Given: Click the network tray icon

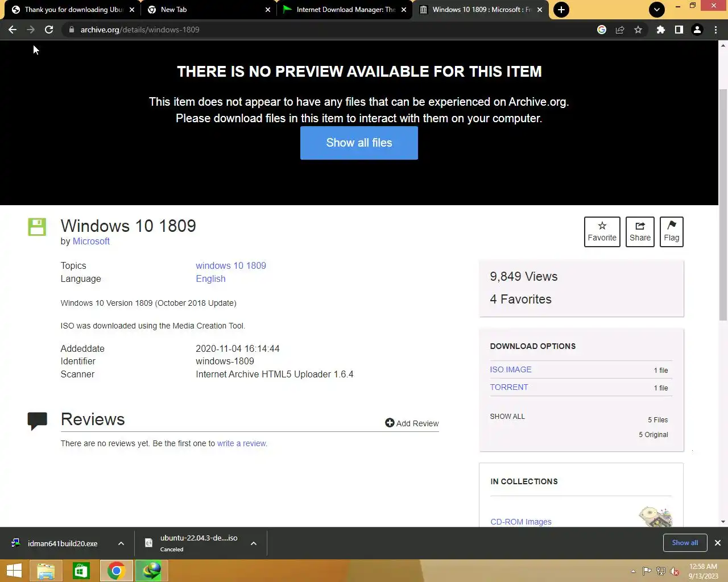Looking at the screenshot, I should point(661,571).
